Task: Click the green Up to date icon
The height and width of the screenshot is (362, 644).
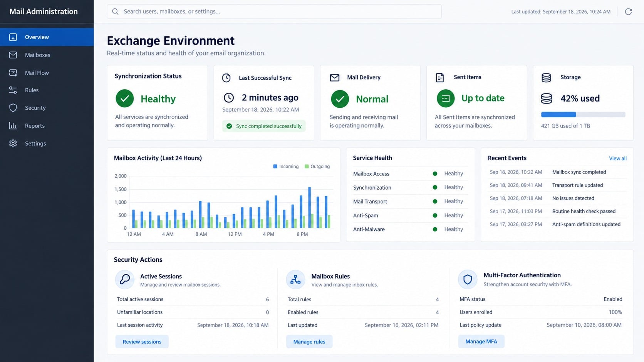Action: tap(446, 98)
